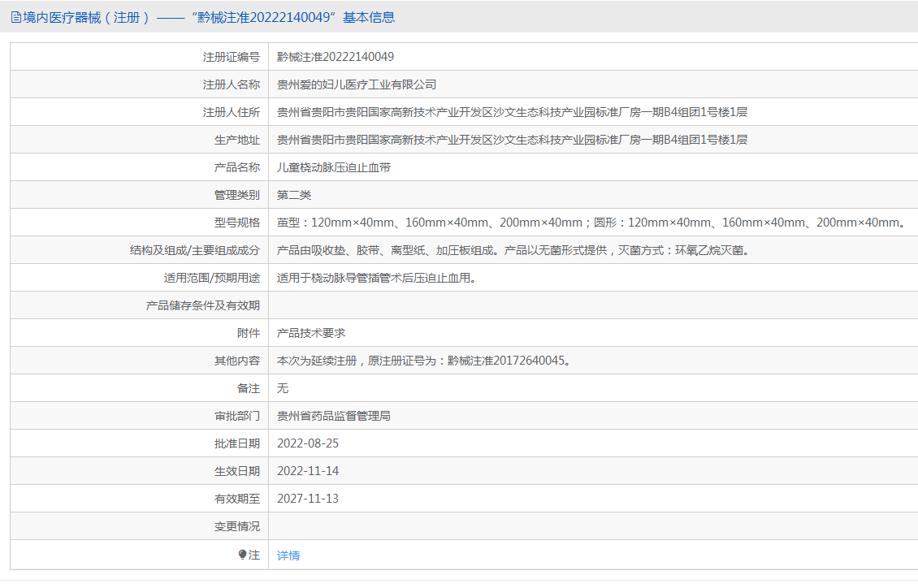Click the 审批部门 label
The image size is (918, 588).
pos(237,415)
